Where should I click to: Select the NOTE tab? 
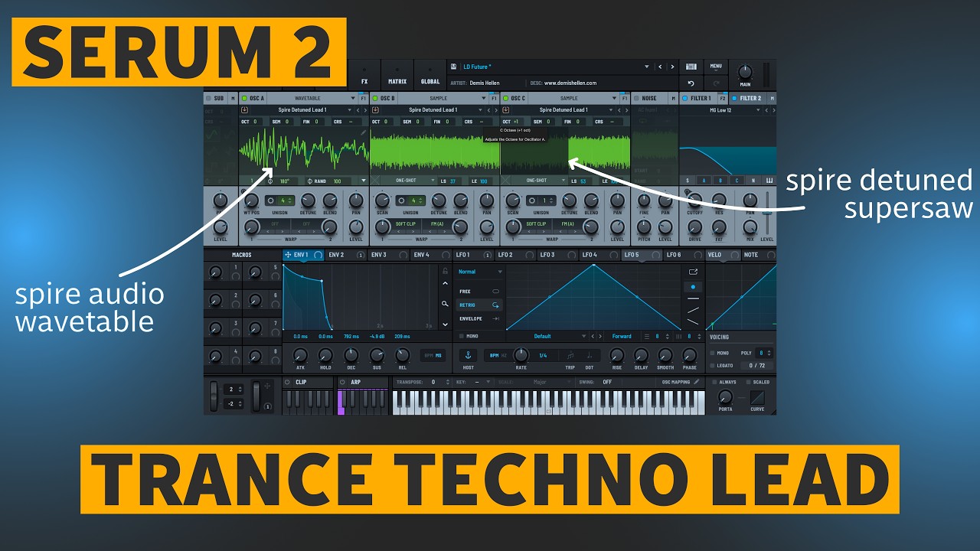pyautogui.click(x=758, y=255)
